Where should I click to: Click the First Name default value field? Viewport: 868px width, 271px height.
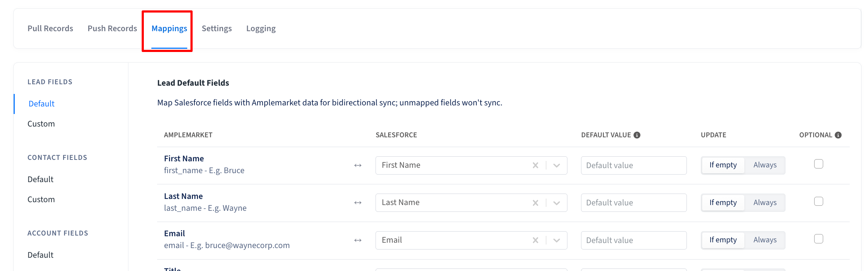634,165
